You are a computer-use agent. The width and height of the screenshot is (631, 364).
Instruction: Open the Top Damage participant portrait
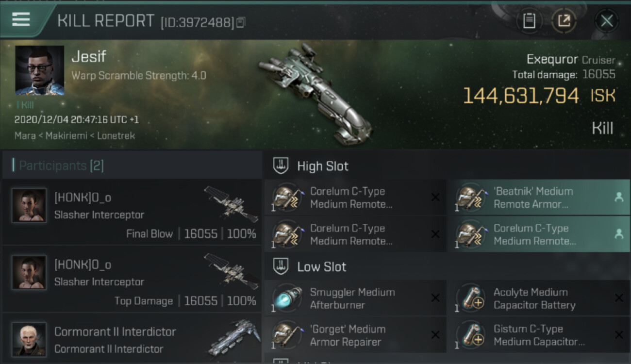(29, 273)
